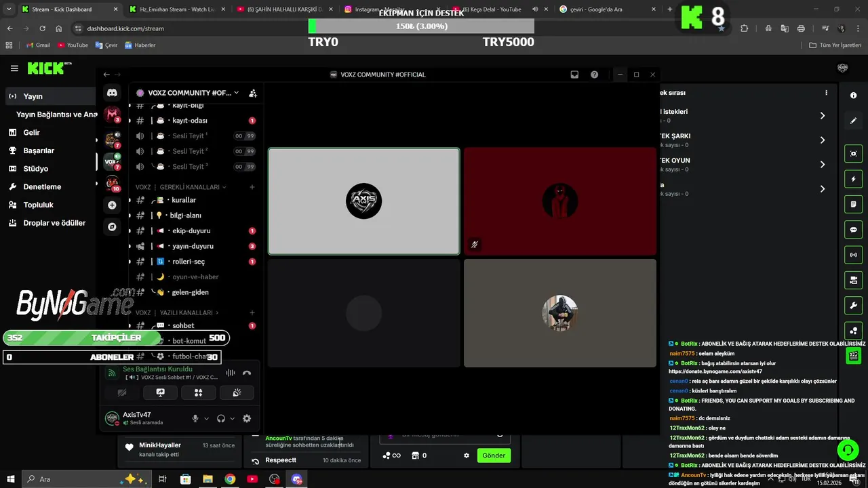This screenshot has width=868, height=488.
Task: Open Gelir in Kick sidebar
Action: [50, 133]
